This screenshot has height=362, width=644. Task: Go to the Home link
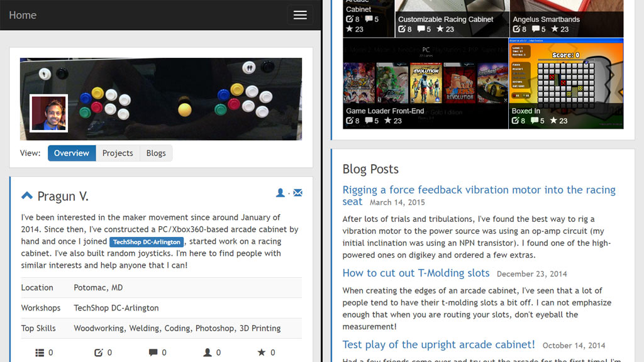23,15
